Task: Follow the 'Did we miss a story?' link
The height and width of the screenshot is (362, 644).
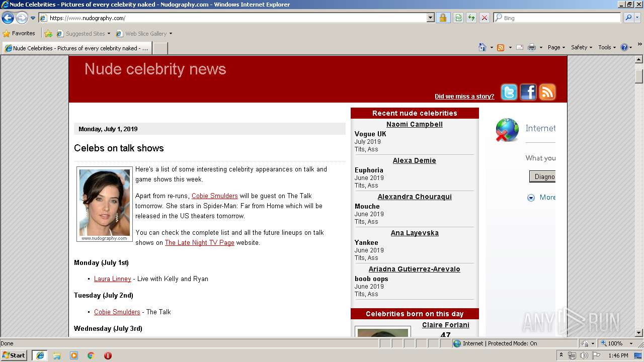Action: 464,97
